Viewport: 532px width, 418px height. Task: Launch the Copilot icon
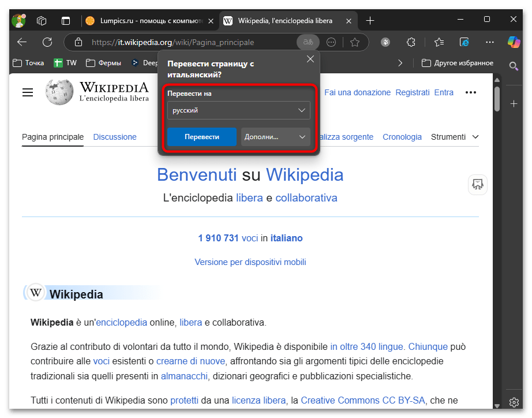click(514, 42)
